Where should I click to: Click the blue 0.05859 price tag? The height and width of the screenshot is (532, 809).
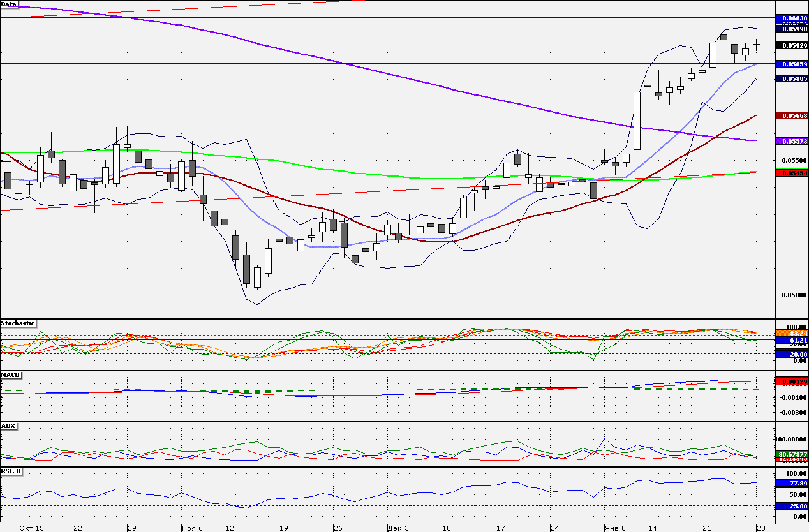792,64
